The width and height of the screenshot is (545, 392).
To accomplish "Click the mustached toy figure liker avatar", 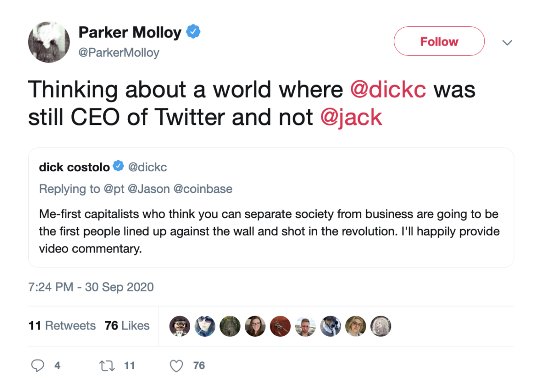I will click(179, 326).
